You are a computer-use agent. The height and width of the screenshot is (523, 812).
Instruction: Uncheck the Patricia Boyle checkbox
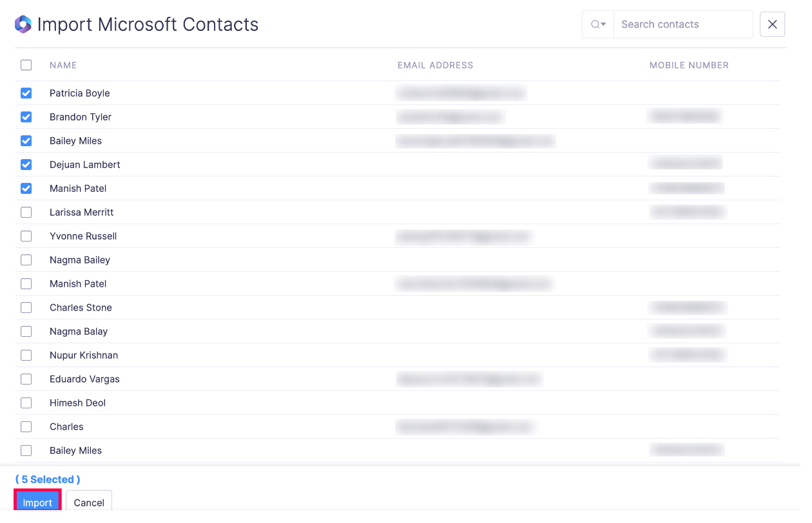[26, 93]
